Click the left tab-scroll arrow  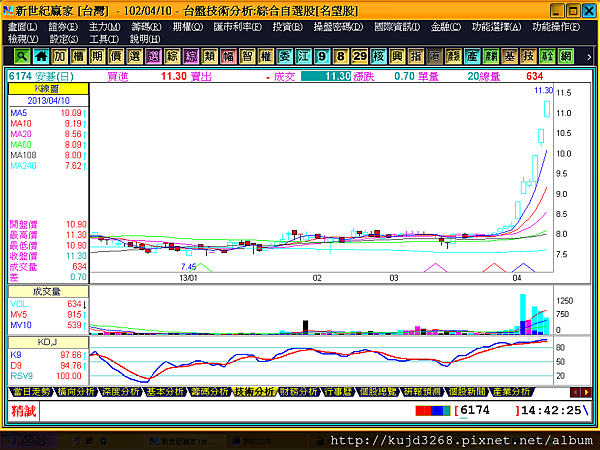tap(575, 392)
